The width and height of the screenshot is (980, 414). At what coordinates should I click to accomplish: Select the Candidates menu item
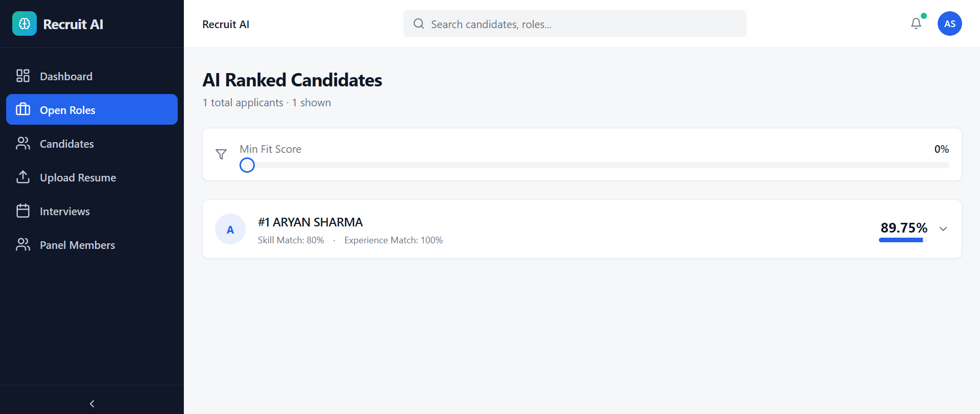click(67, 144)
